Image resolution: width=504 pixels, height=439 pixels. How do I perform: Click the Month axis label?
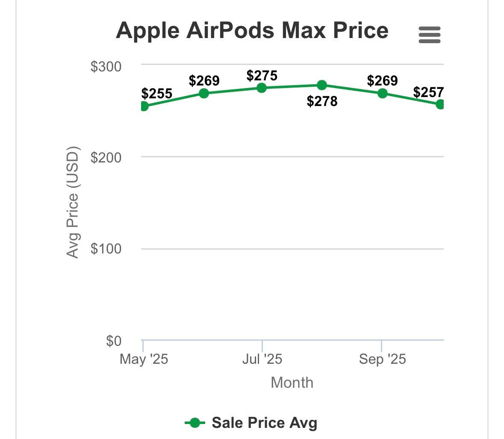292,382
